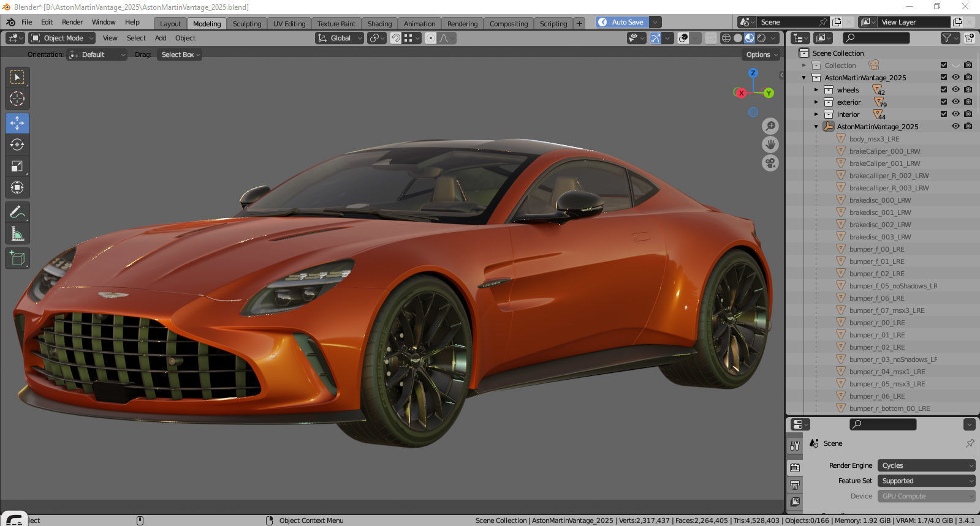
Task: Add a new workspace tab
Action: point(579,24)
